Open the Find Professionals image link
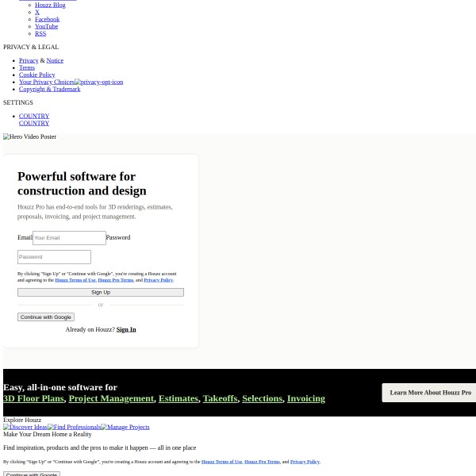 click(x=74, y=427)
